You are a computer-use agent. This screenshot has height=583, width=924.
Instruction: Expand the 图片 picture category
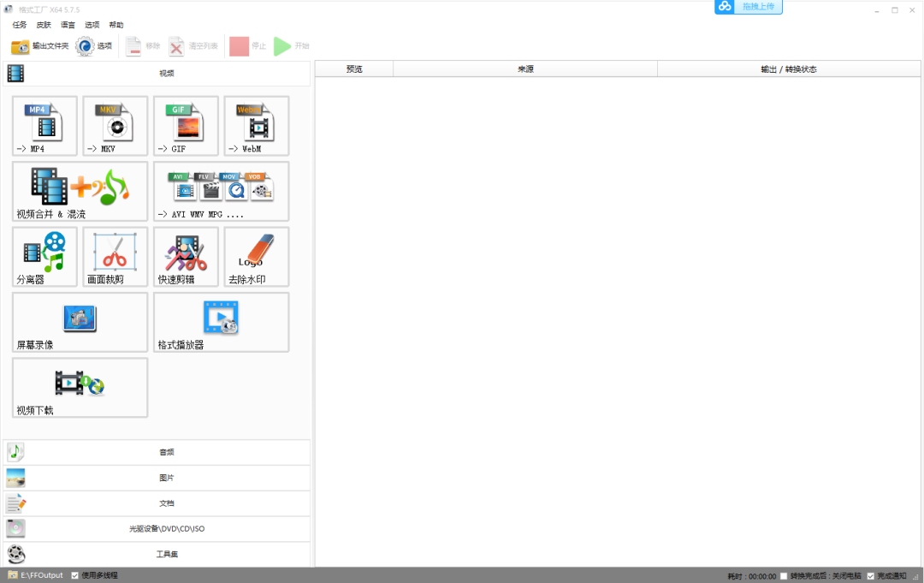pyautogui.click(x=166, y=478)
